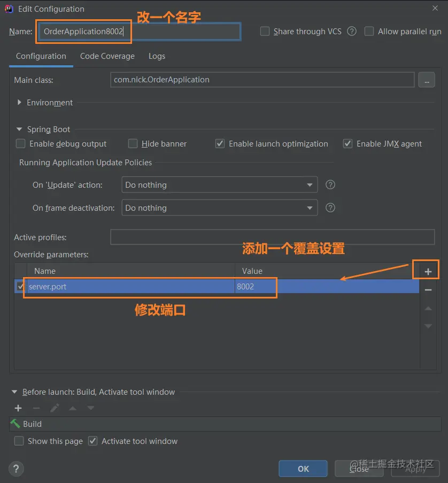Select the Build task row
Screen dimensions: 448x483
[x=225, y=424]
